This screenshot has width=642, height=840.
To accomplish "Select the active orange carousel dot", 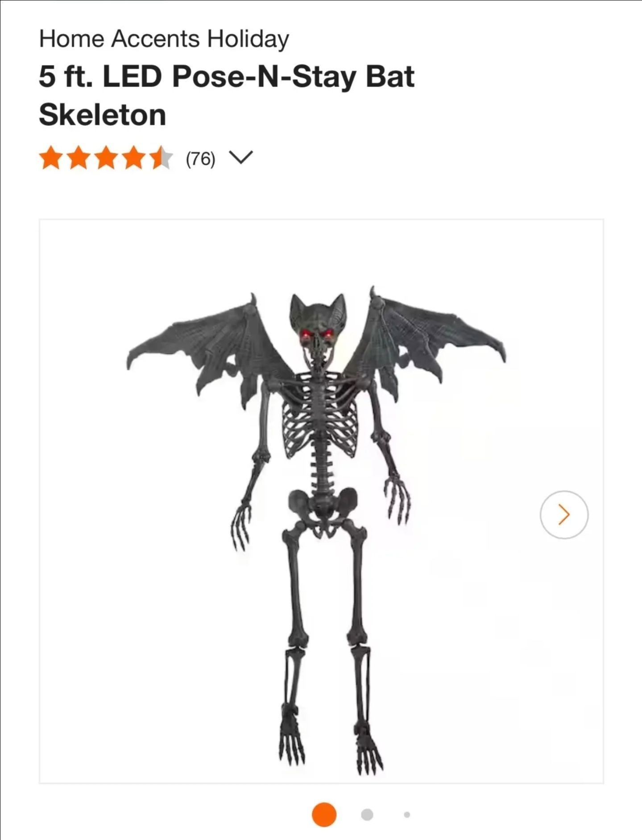I will (324, 814).
